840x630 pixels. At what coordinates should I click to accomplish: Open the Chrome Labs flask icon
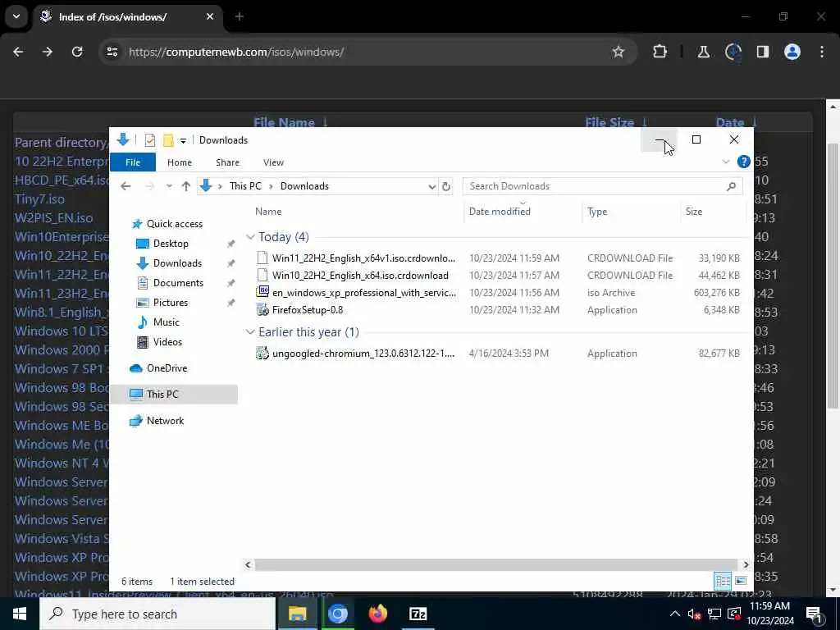(703, 52)
